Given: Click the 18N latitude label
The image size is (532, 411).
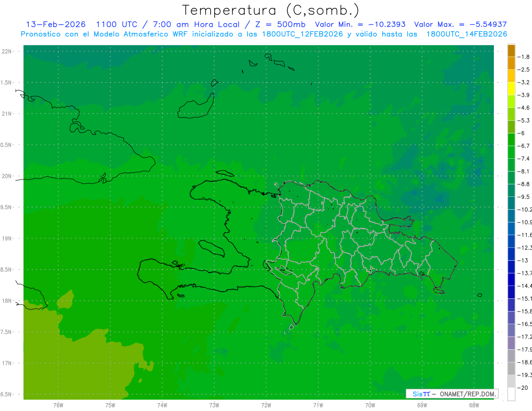Looking at the screenshot, I should 7,301.
